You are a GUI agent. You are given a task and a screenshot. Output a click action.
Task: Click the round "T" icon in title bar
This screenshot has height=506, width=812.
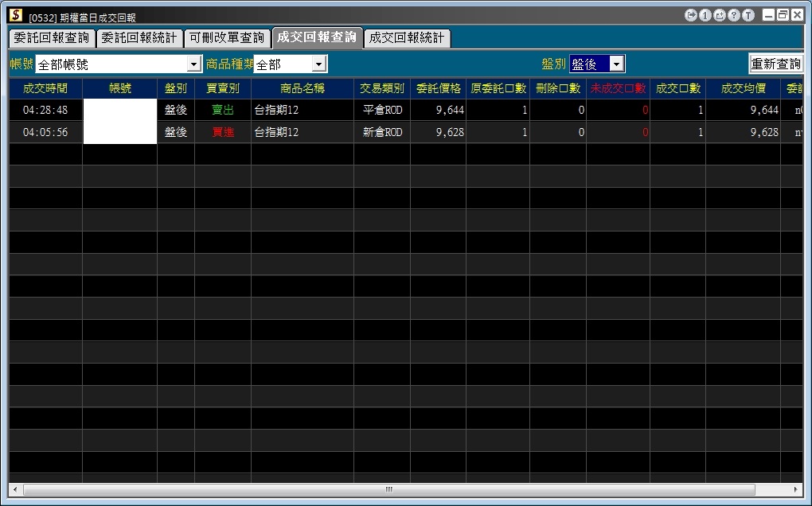click(748, 16)
